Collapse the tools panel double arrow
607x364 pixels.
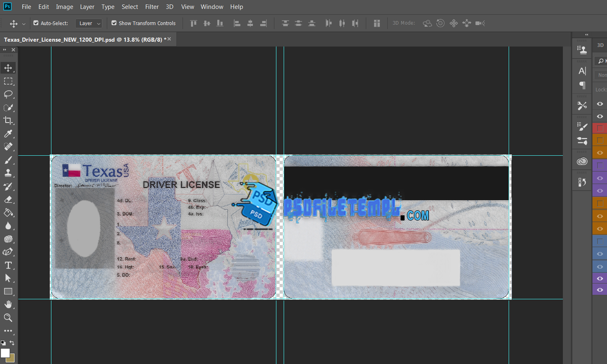[5, 50]
